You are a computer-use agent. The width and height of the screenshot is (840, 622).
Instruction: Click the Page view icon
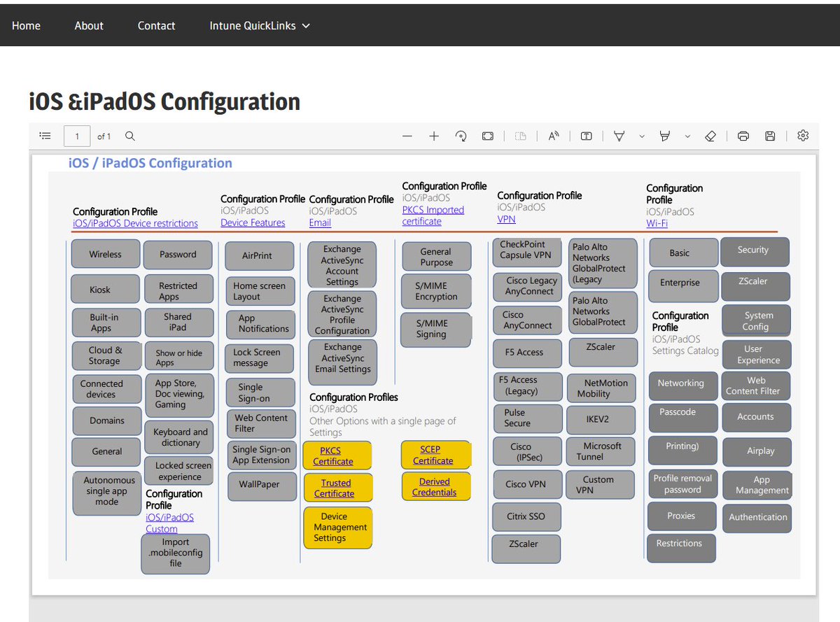(520, 136)
